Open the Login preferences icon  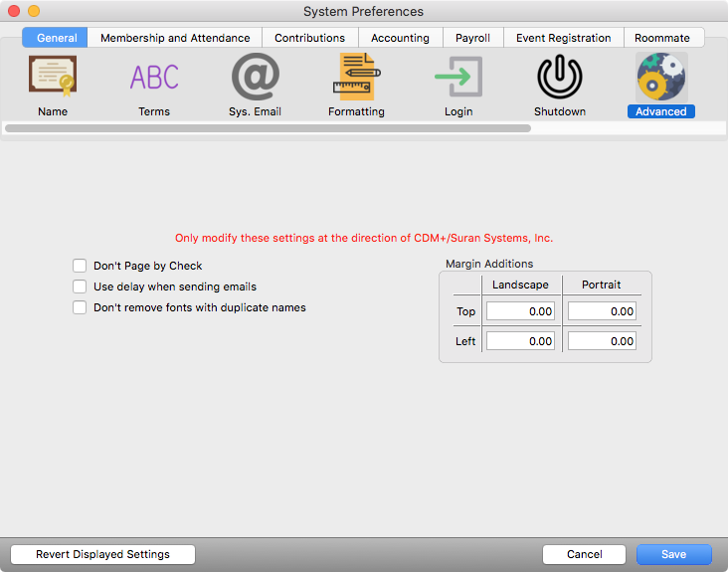(458, 77)
